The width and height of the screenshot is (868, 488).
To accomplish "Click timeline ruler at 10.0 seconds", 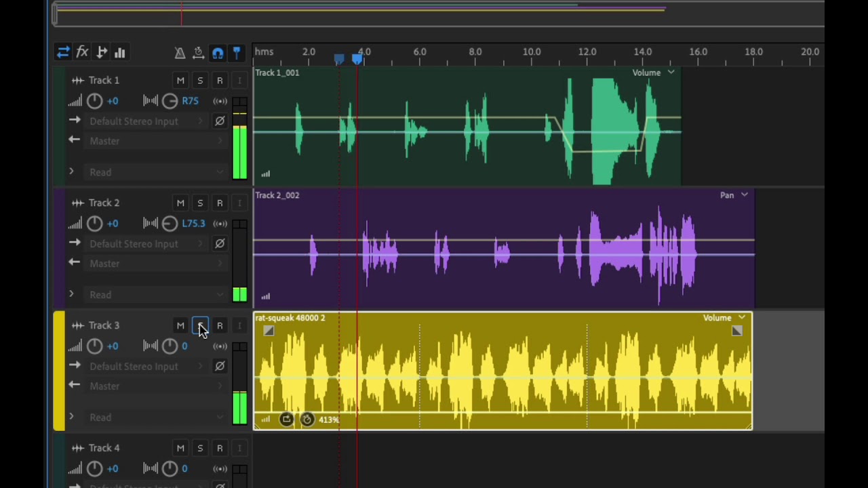I will coord(532,52).
